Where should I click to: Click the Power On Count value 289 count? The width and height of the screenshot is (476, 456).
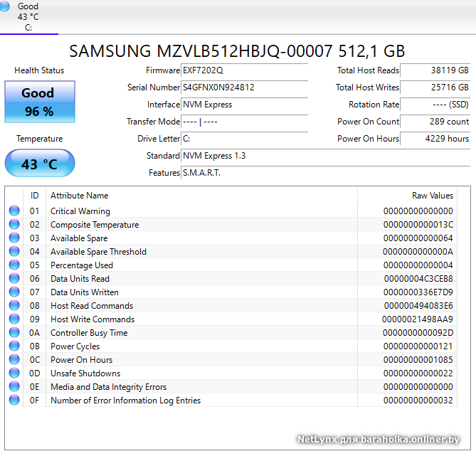[435, 122]
